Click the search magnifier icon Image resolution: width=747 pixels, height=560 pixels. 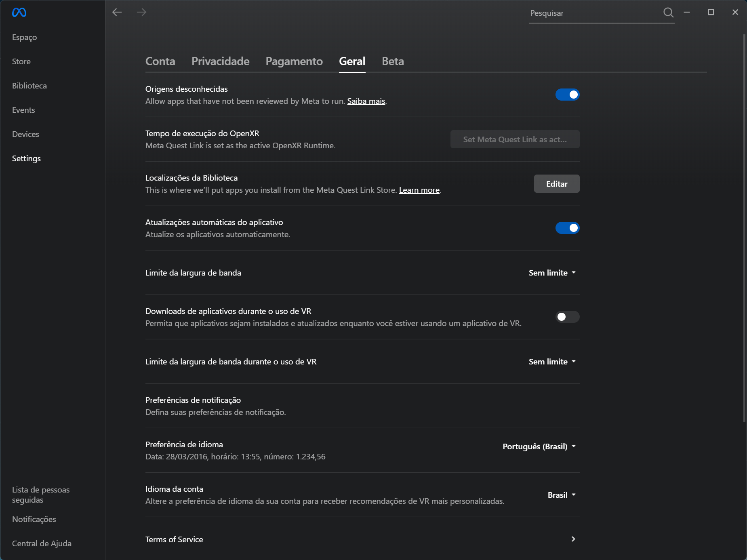click(668, 13)
